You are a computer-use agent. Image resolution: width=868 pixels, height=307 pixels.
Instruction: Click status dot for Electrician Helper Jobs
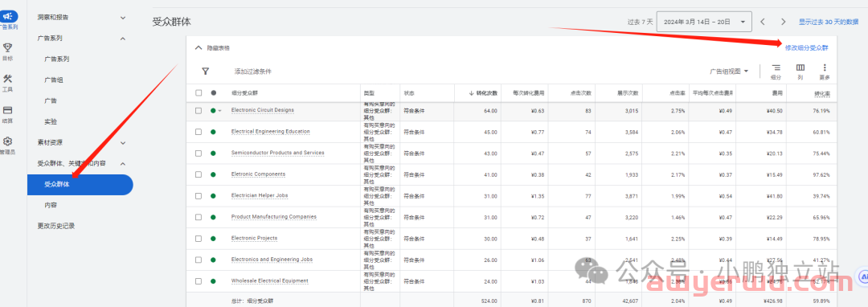213,196
